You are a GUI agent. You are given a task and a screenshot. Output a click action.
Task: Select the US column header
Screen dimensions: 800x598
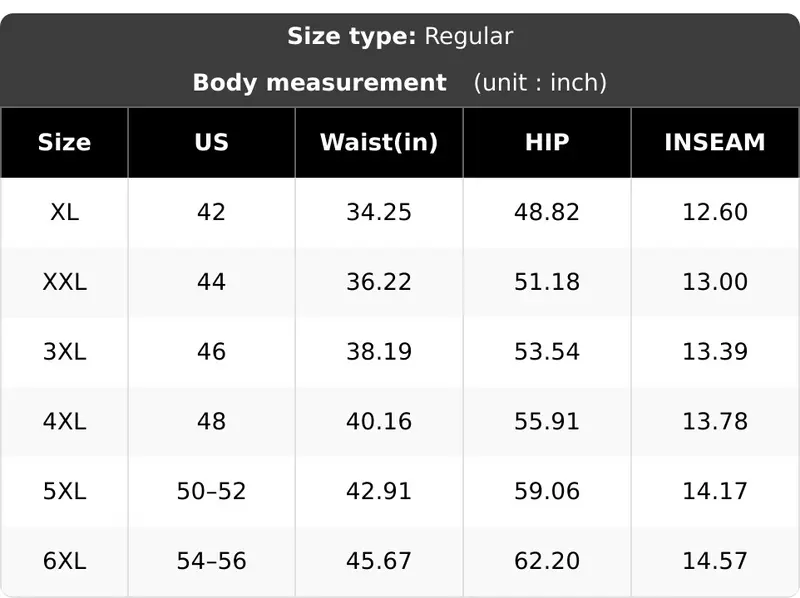[x=211, y=142]
